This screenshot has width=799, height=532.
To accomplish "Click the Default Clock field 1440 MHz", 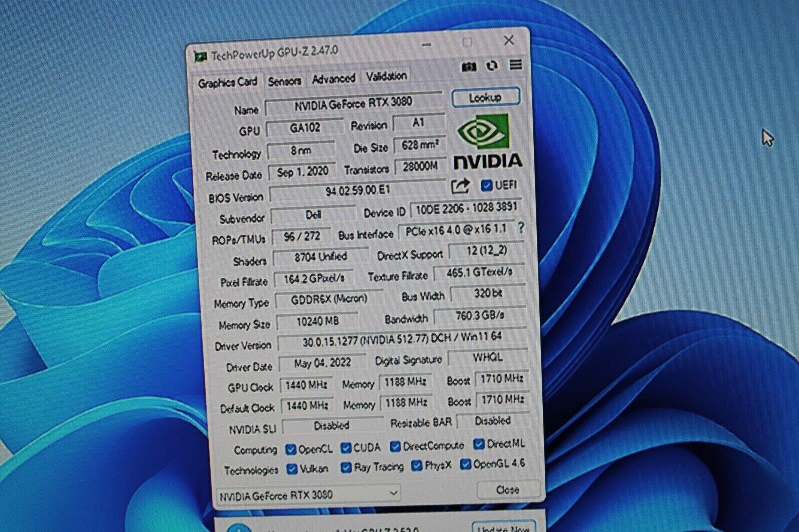I will point(307,406).
